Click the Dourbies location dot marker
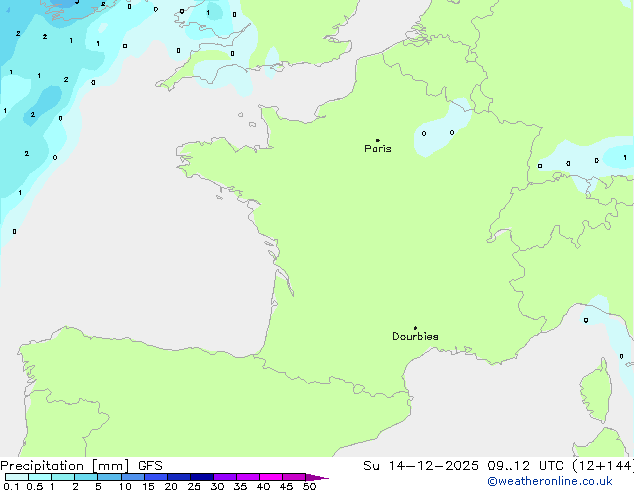Screen dimensions: 634x490 (x=415, y=328)
